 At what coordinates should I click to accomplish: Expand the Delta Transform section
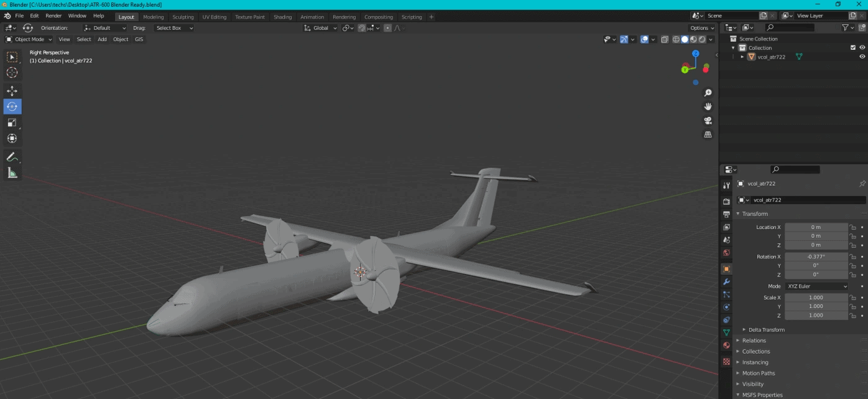(x=765, y=330)
